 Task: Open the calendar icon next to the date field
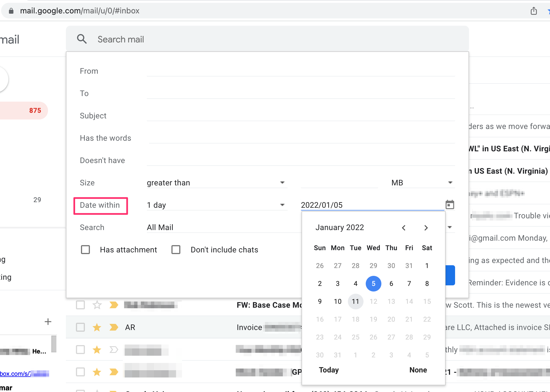coord(449,205)
